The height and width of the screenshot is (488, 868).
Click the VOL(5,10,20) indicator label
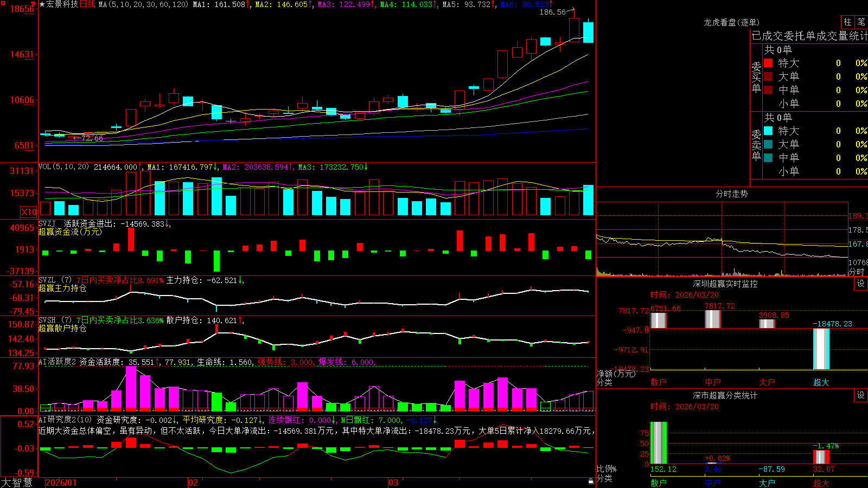64,167
